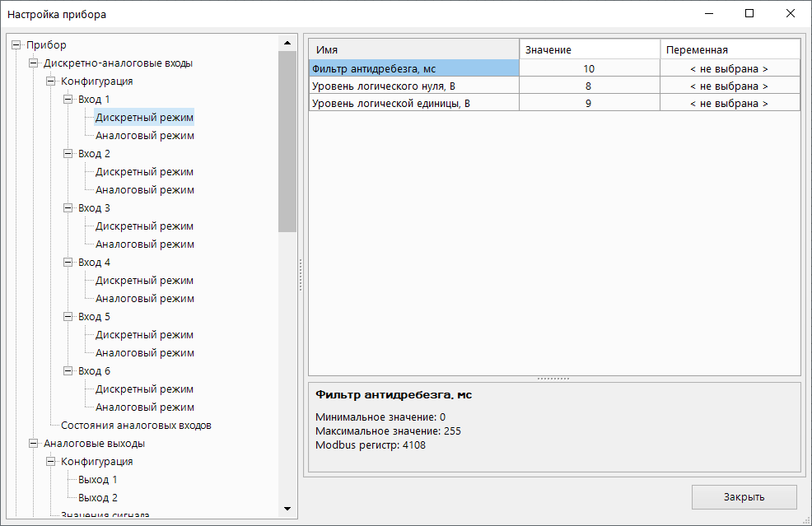The height and width of the screenshot is (526, 812).
Task: Collapse the Вход 4 expander
Action: tap(68, 263)
